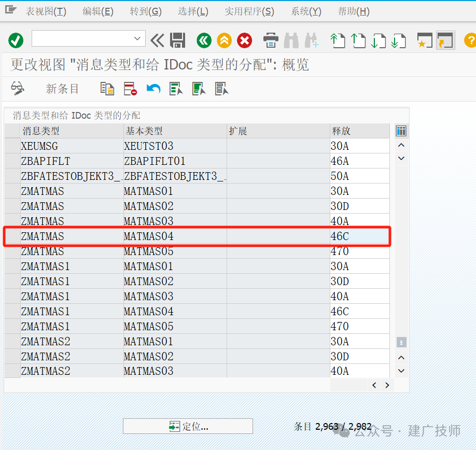Click the Find Next binoculars icon
The height and width of the screenshot is (450, 476).
(312, 40)
